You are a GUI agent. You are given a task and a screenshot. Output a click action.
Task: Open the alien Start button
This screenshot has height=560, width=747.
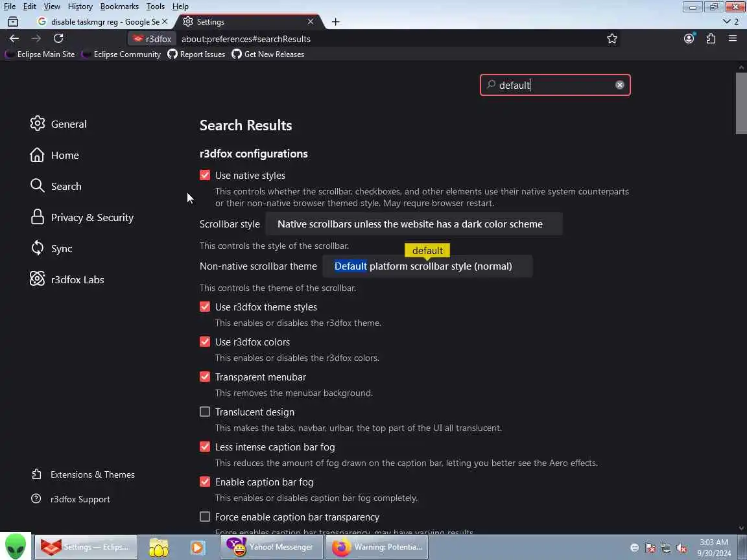click(x=16, y=546)
